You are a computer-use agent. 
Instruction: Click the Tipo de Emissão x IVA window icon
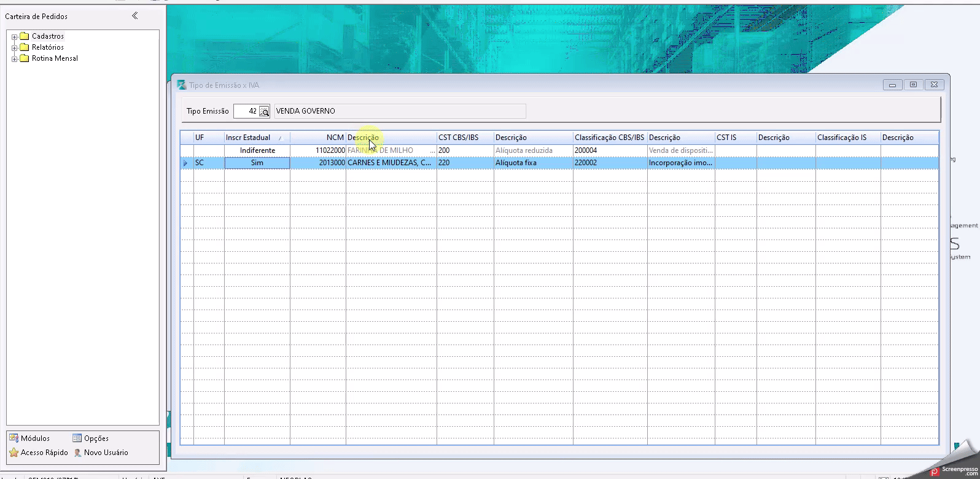(182, 85)
